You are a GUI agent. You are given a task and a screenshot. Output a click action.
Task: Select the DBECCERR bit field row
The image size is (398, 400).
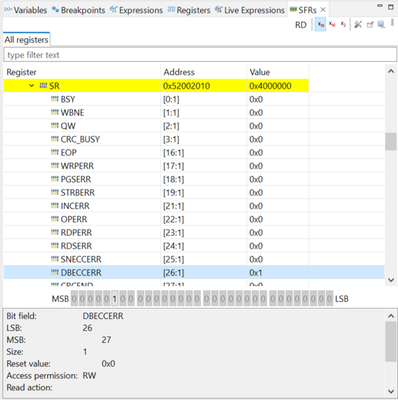click(x=194, y=272)
